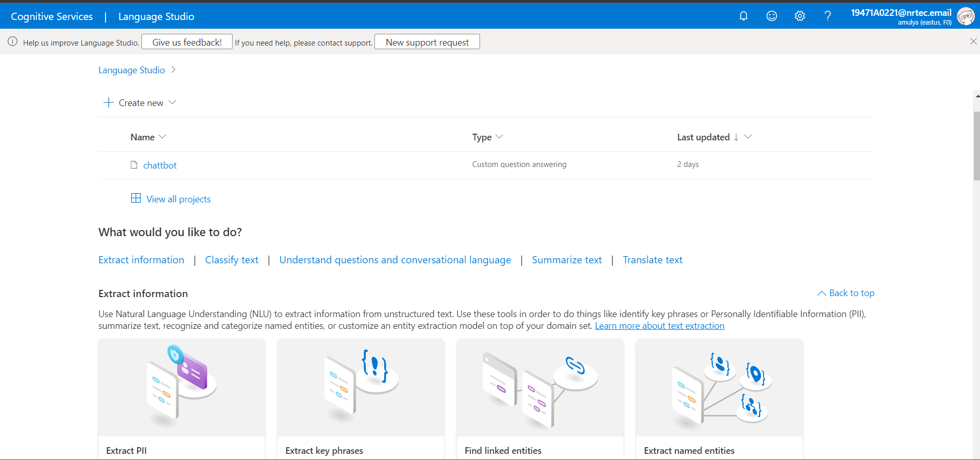This screenshot has height=460, width=980.
Task: Open Extract key phrases card illustration
Action: pos(361,387)
